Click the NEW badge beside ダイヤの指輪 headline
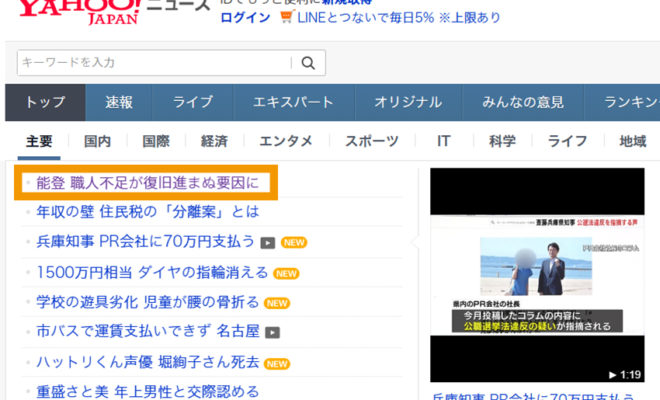The width and height of the screenshot is (660, 400). [x=287, y=272]
